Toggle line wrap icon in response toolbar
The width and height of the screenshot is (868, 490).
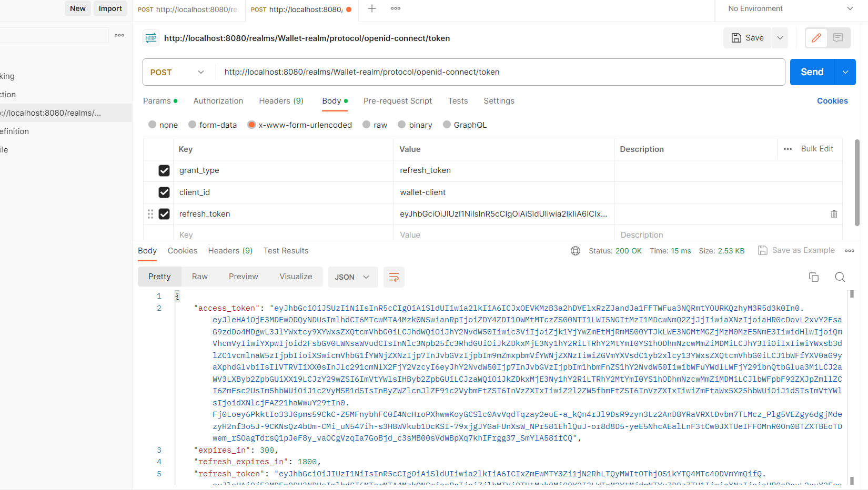[x=393, y=277]
